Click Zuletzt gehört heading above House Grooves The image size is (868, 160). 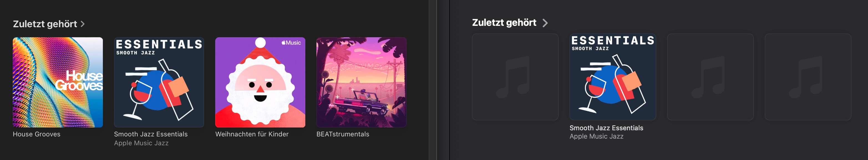[x=45, y=24]
